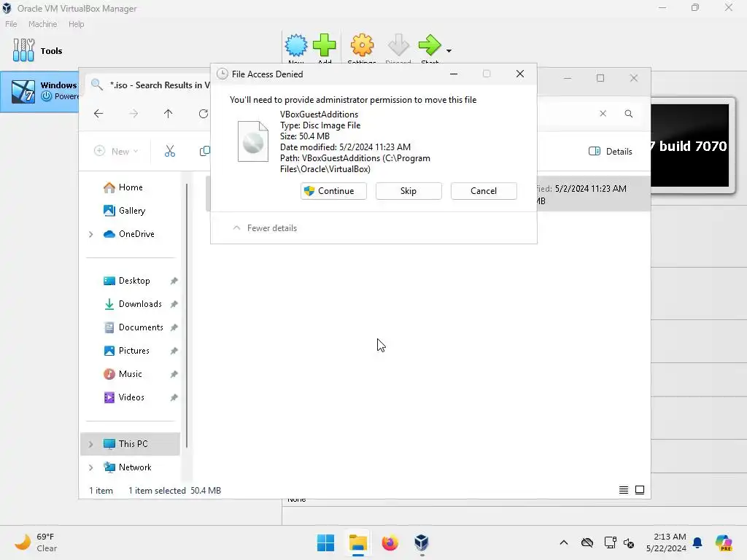Go forward in File Explorer
This screenshot has width=747, height=560.
coord(133,113)
